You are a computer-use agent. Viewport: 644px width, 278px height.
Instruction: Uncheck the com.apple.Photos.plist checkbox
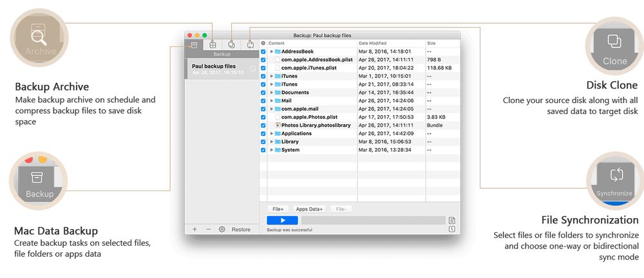coord(263,117)
